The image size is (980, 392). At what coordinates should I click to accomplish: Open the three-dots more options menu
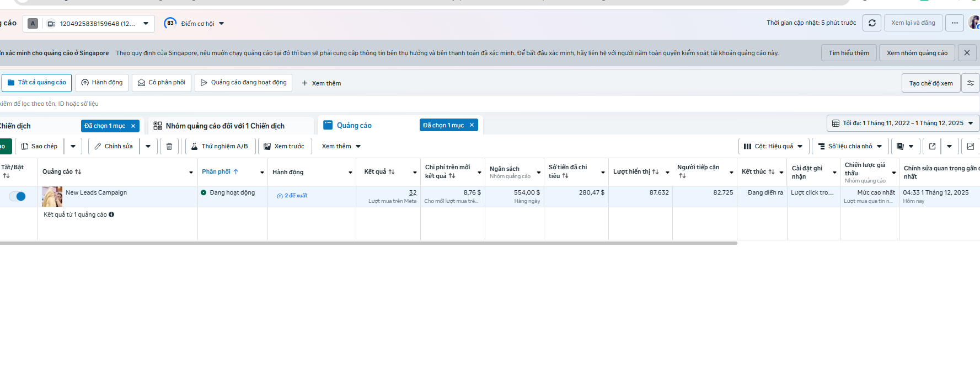[955, 23]
